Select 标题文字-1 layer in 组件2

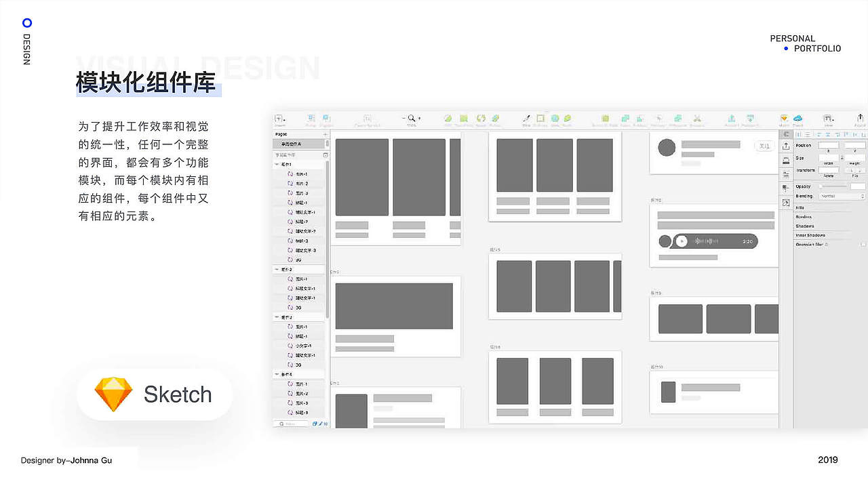point(304,289)
